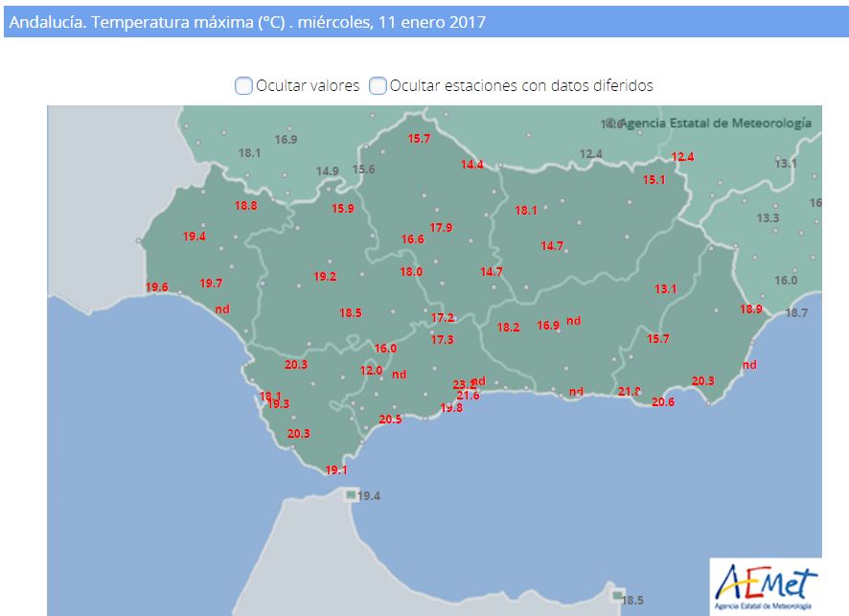Select the 20.5 station value
Viewport: 849px width, 616px height.
point(390,420)
